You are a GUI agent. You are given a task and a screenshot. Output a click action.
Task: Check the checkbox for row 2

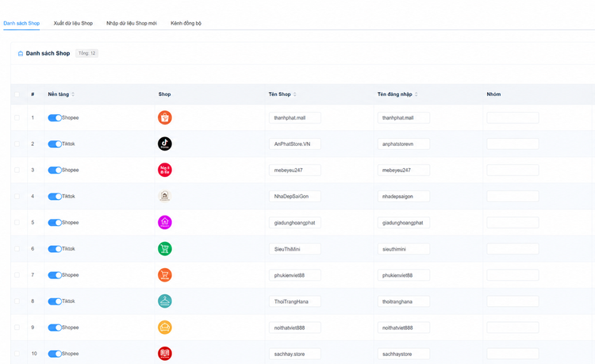(x=17, y=144)
